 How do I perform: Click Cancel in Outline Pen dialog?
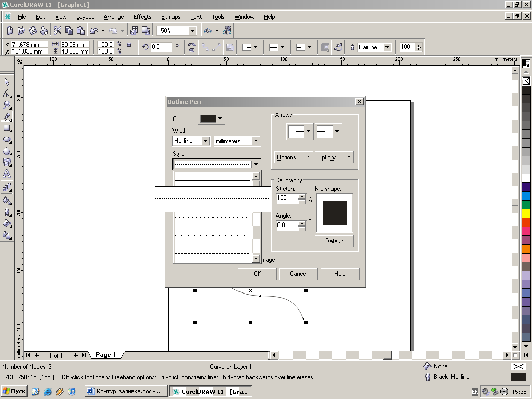coord(298,274)
